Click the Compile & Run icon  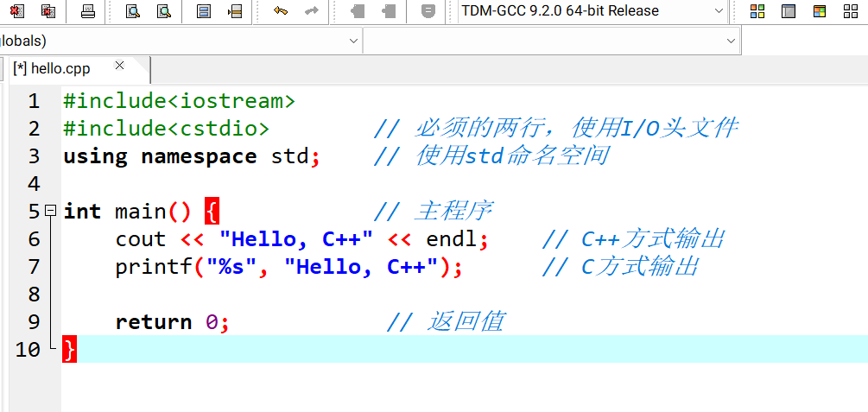[x=820, y=11]
